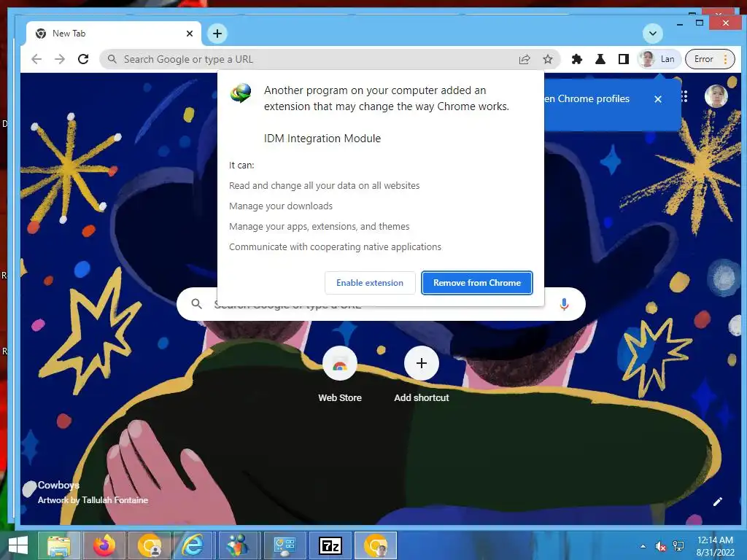The image size is (747, 560).
Task: Customize Chrome with the pencil icon
Action: 718,502
